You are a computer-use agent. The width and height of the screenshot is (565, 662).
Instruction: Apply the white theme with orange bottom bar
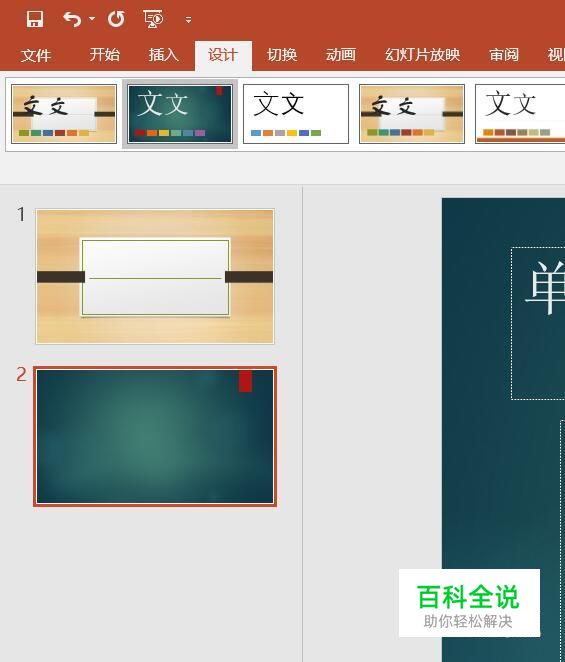[520, 114]
